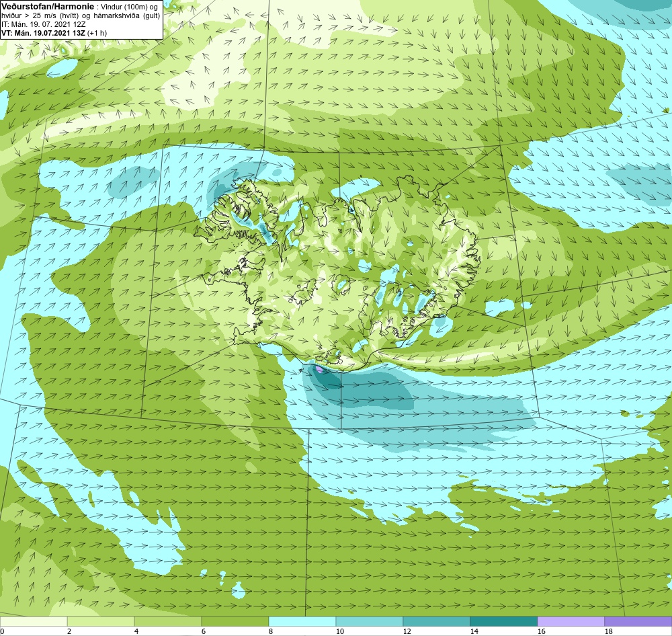The image size is (672, 636).
Task: Click the 14-16 m/s dark teal swatch
Action: tap(503, 622)
